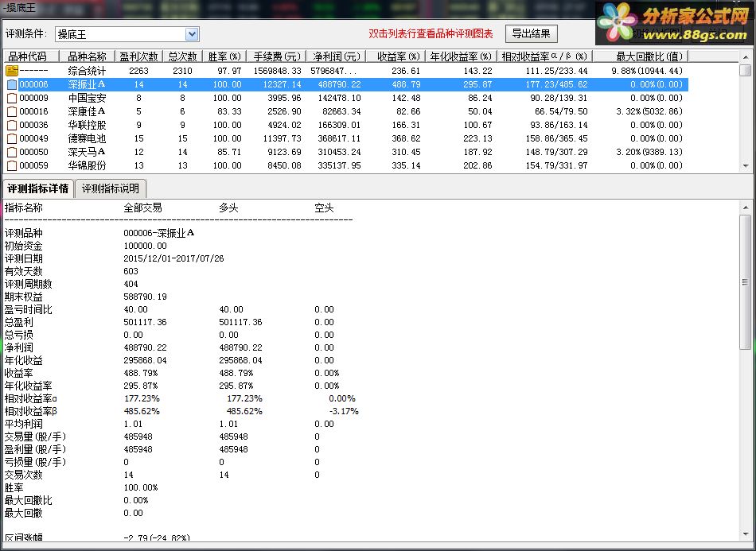Click the document icon for 000036
The height and width of the screenshot is (551, 756).
coord(12,126)
